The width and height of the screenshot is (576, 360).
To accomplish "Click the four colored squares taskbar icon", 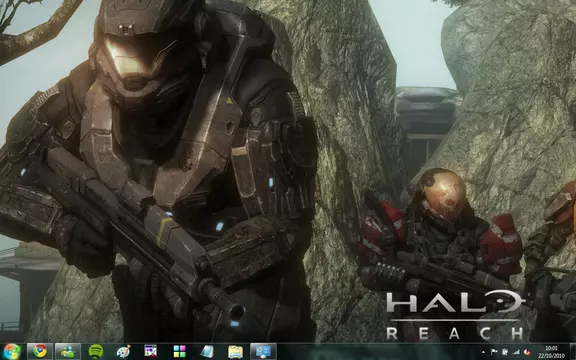I will (180, 352).
